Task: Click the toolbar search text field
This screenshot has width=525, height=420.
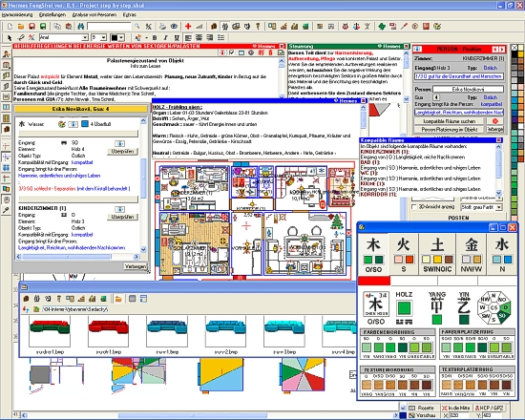Action: (109, 26)
